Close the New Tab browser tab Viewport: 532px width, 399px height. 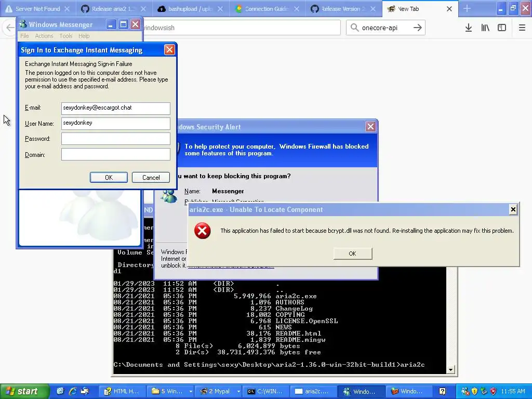point(449,9)
